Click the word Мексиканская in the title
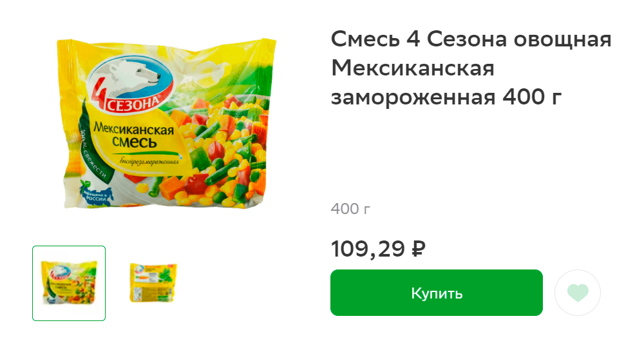 (413, 68)
